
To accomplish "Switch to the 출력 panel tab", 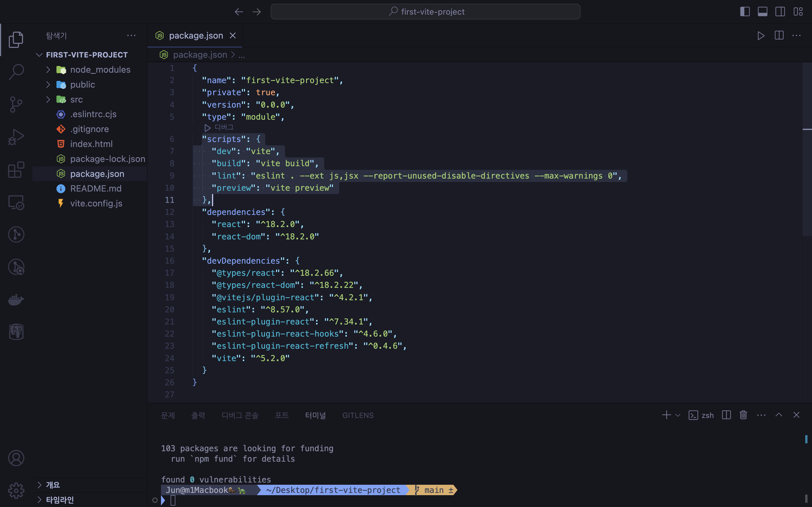I will pos(198,415).
